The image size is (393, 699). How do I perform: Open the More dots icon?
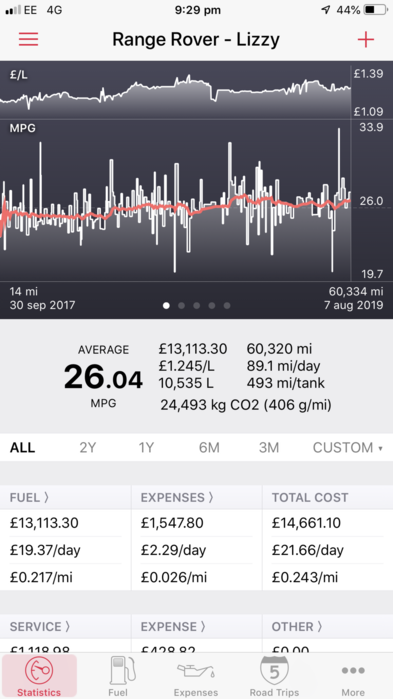coord(353,670)
